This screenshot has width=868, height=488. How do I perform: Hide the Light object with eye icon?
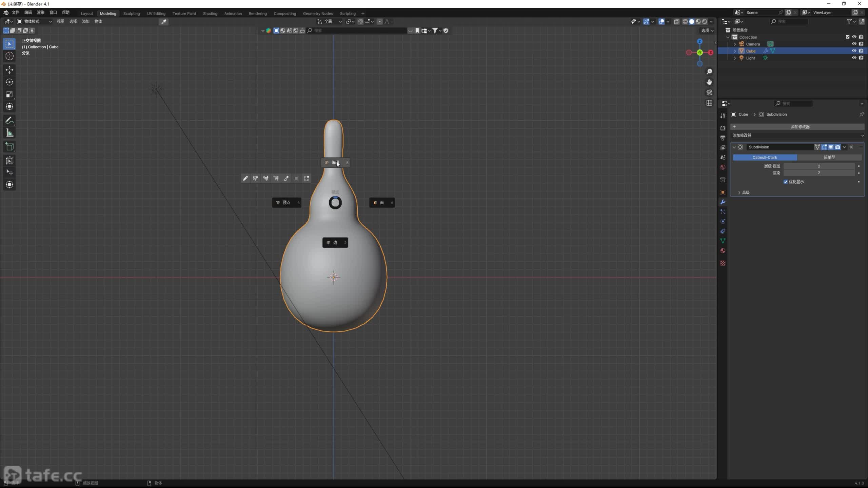[854, 58]
